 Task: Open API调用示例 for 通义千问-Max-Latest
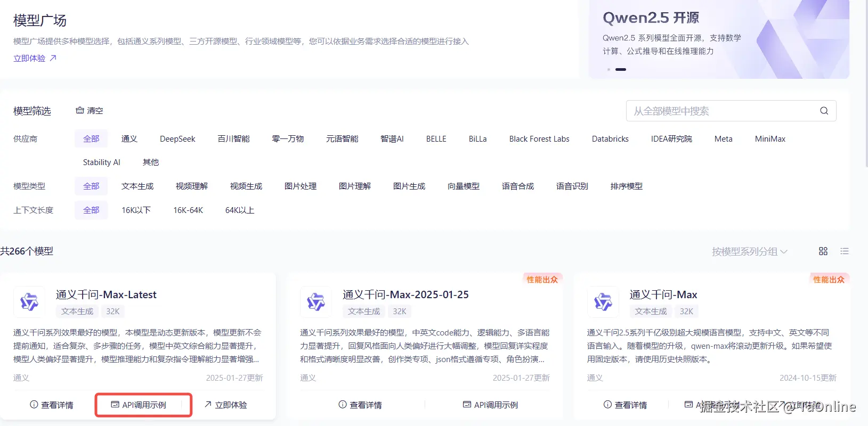point(139,405)
